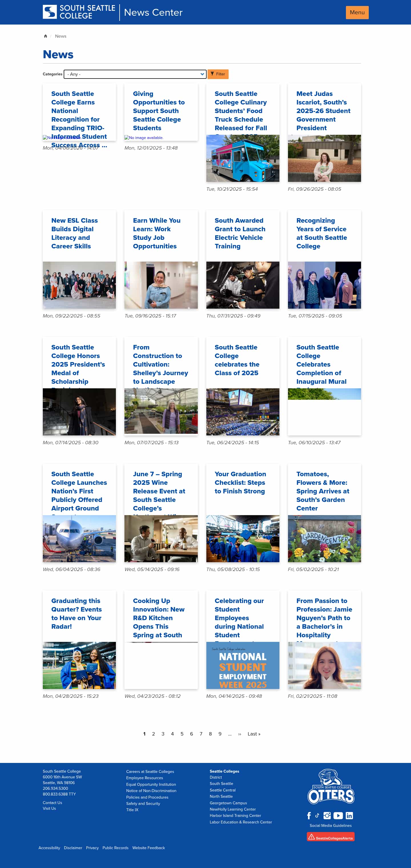
Task: Open the LinkedIn icon in footer
Action: [x=349, y=815]
